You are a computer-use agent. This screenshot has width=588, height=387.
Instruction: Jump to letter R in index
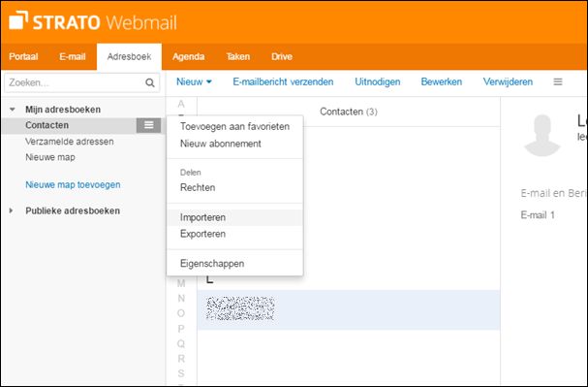click(x=181, y=359)
